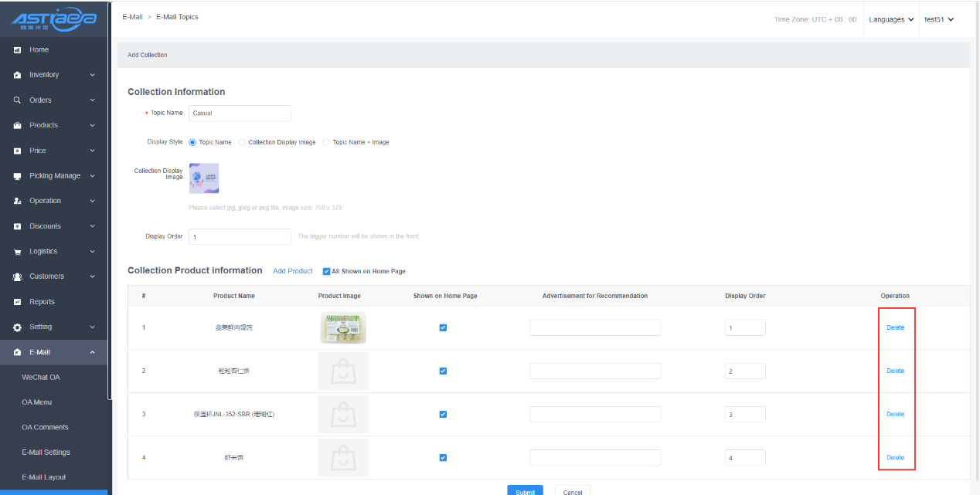The image size is (980, 495).
Task: Open the E-Mall Settings menu item
Action: click(46, 453)
